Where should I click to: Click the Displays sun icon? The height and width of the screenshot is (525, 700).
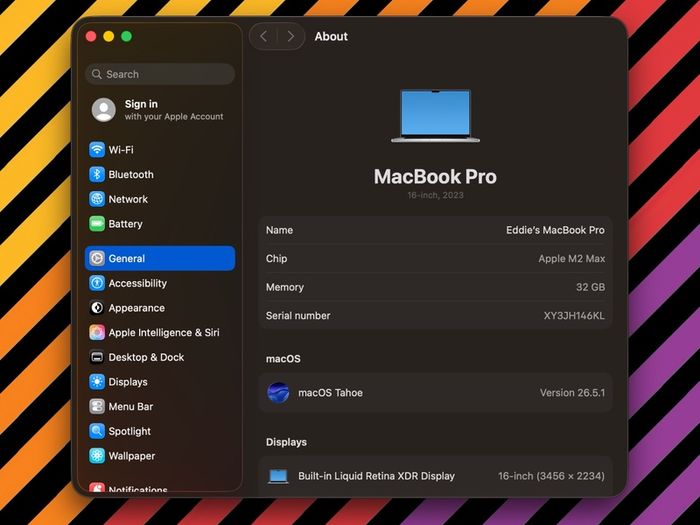97,382
